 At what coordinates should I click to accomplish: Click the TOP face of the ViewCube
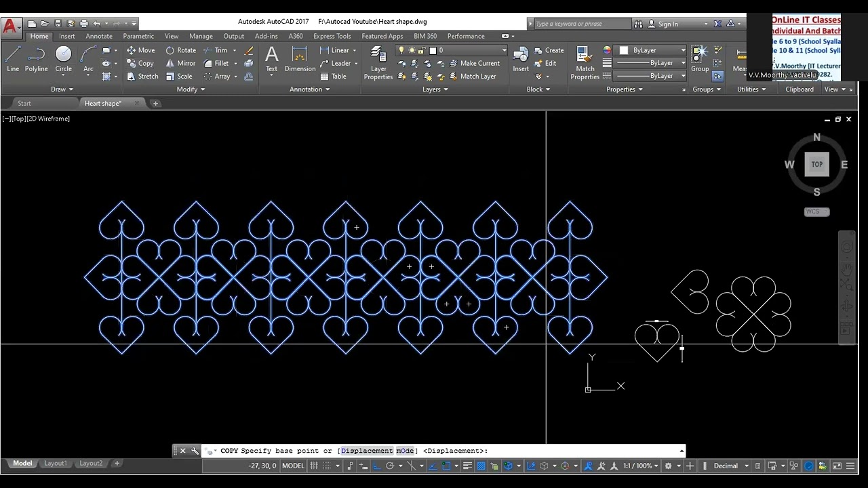click(816, 164)
